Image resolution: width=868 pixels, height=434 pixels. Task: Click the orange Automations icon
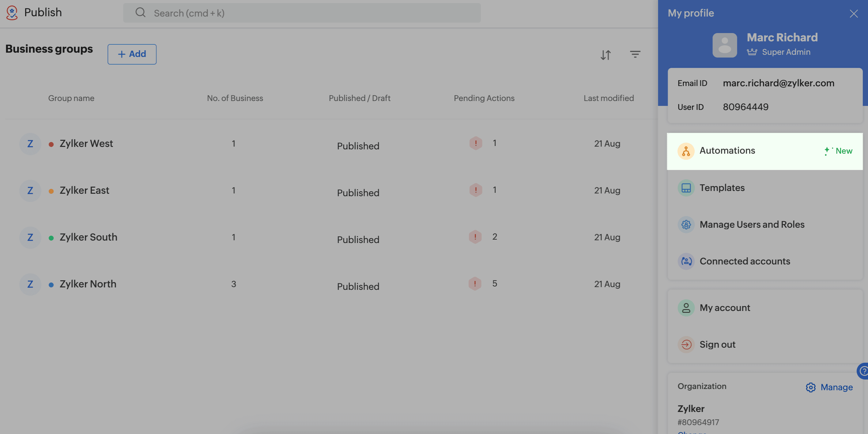pyautogui.click(x=686, y=151)
